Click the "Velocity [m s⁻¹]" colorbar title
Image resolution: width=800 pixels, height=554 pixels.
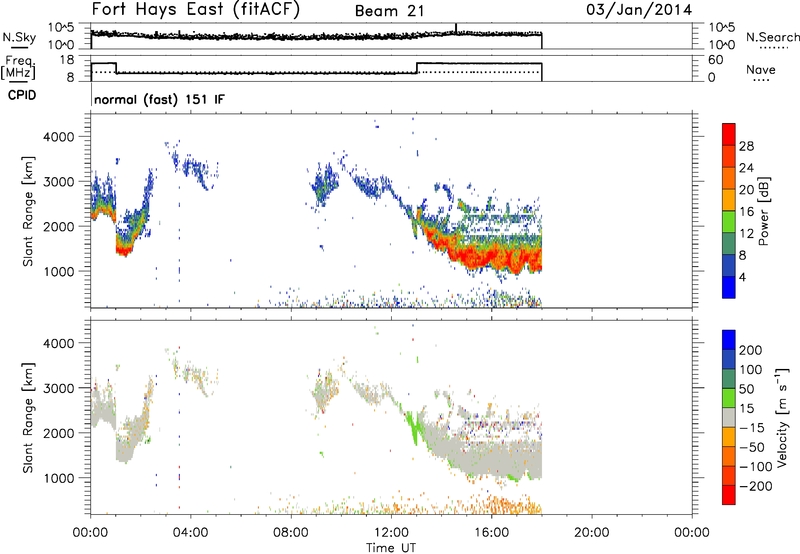pos(782,417)
